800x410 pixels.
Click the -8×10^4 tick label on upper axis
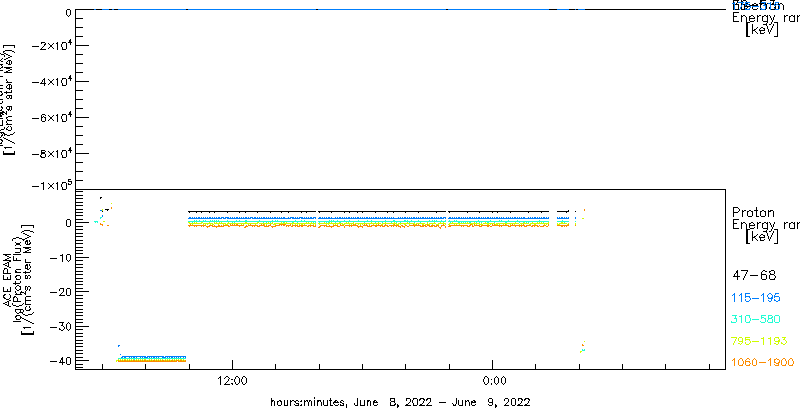tap(52, 154)
